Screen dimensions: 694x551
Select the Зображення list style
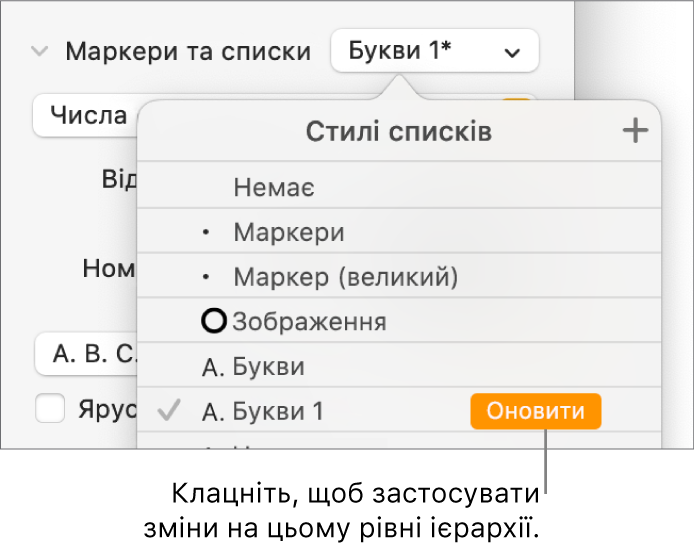399,321
